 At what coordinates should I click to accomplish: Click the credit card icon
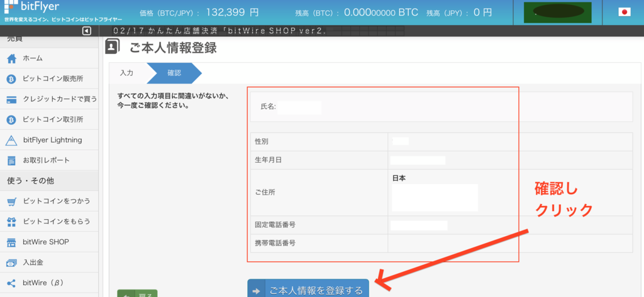click(x=11, y=99)
